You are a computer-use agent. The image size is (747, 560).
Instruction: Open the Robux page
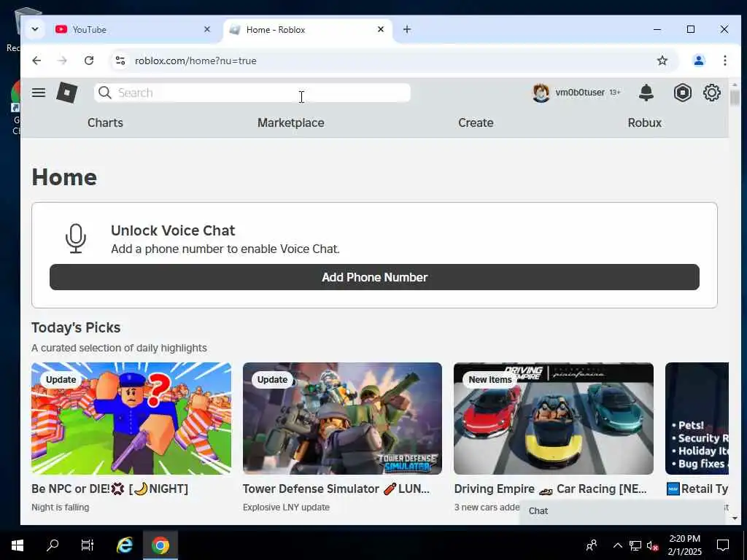pos(645,122)
